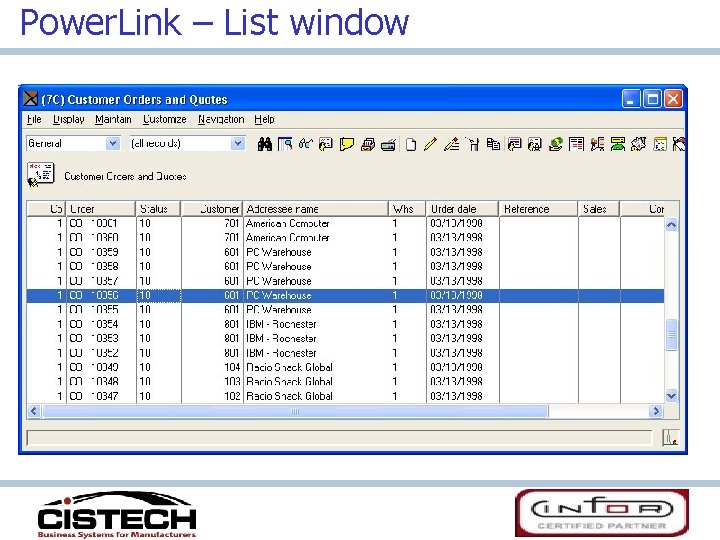Open the File menu
The height and width of the screenshot is (540, 720).
34,119
